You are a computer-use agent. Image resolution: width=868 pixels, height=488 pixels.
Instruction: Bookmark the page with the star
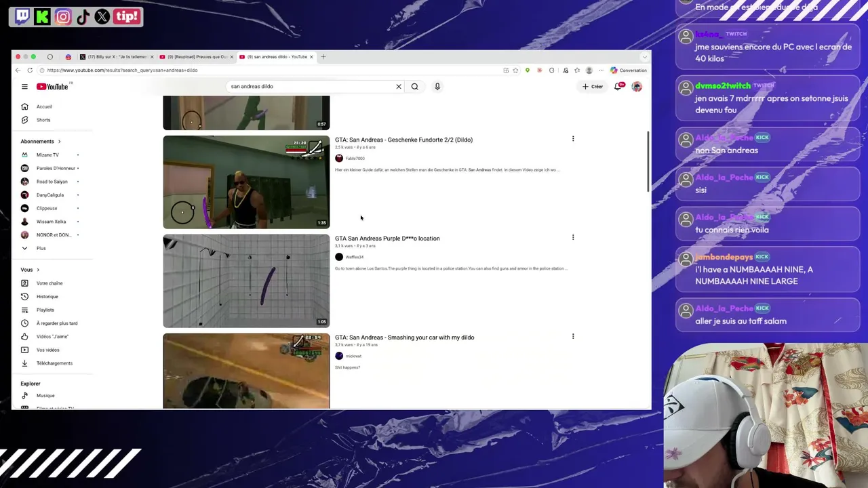[x=515, y=70]
